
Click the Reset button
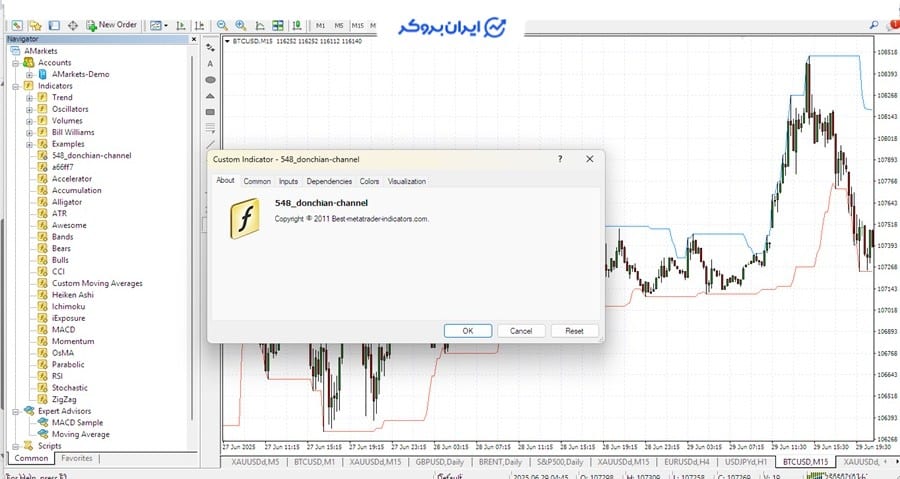point(574,331)
